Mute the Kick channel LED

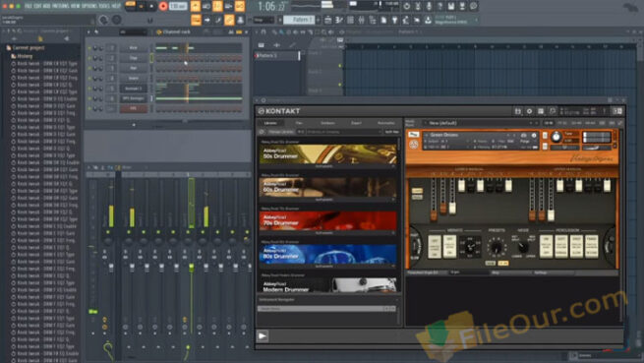click(x=89, y=48)
